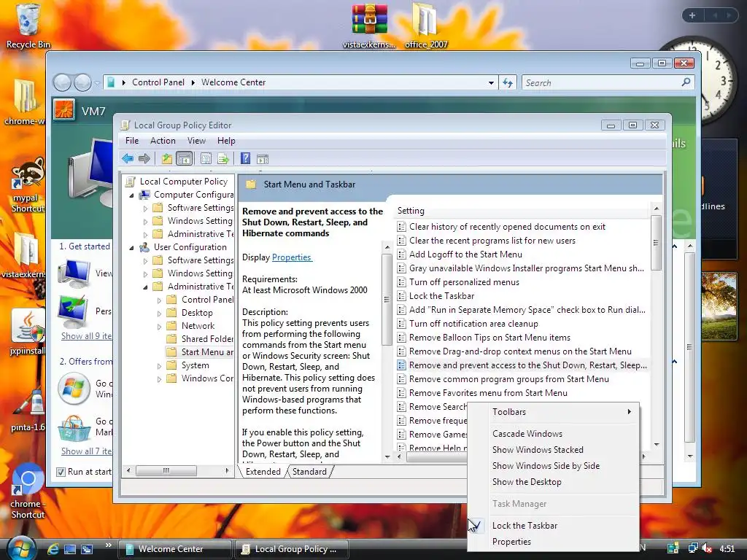Viewport: 747px width, 560px height.
Task: Open the Action menu
Action: 163,141
